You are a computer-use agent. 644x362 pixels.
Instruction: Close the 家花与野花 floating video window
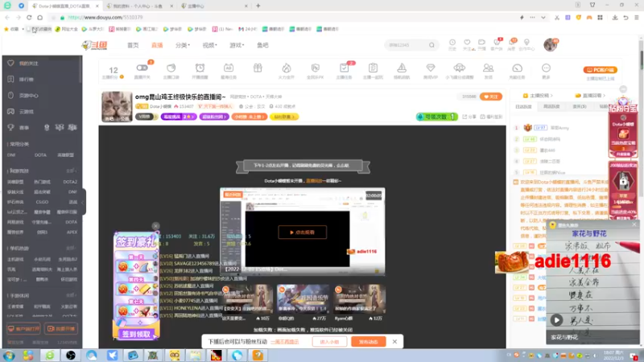point(634,224)
